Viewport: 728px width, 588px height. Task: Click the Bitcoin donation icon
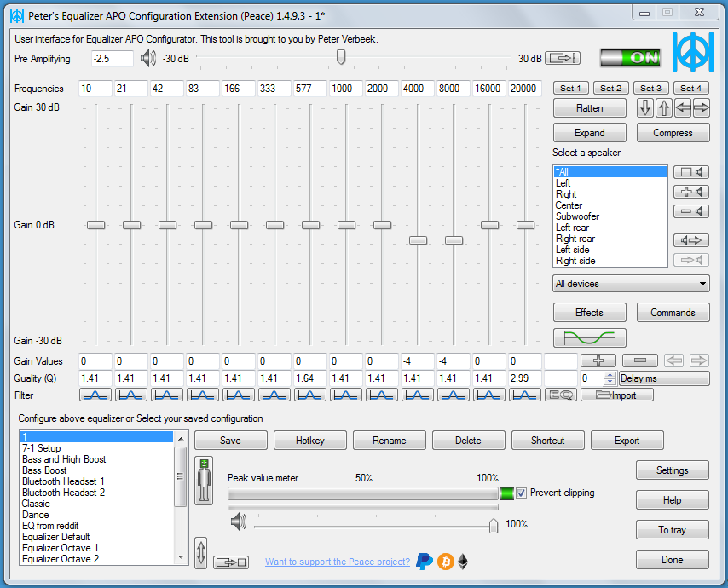(446, 562)
